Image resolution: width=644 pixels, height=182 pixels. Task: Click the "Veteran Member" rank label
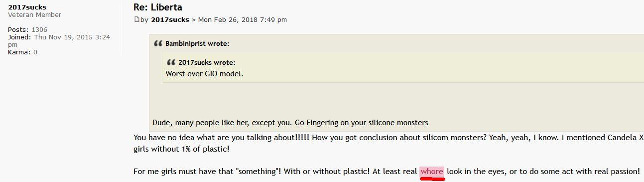(x=34, y=15)
